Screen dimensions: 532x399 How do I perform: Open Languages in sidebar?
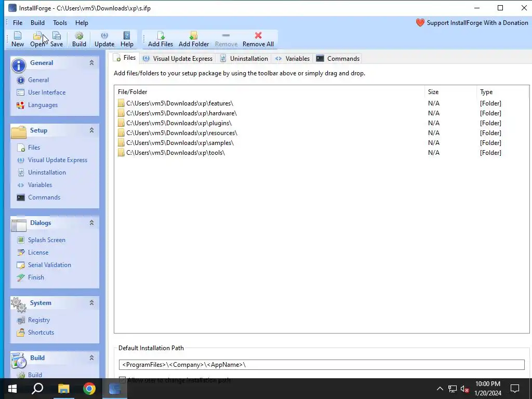(x=43, y=105)
